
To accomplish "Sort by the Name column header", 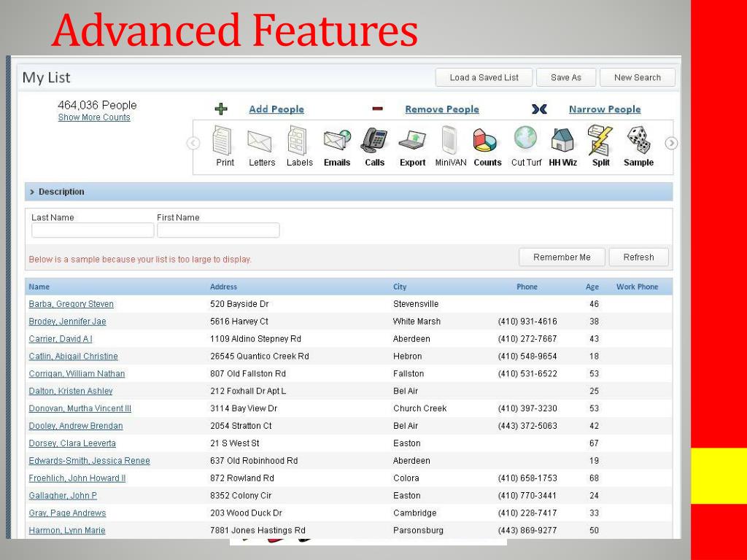I will [x=39, y=287].
